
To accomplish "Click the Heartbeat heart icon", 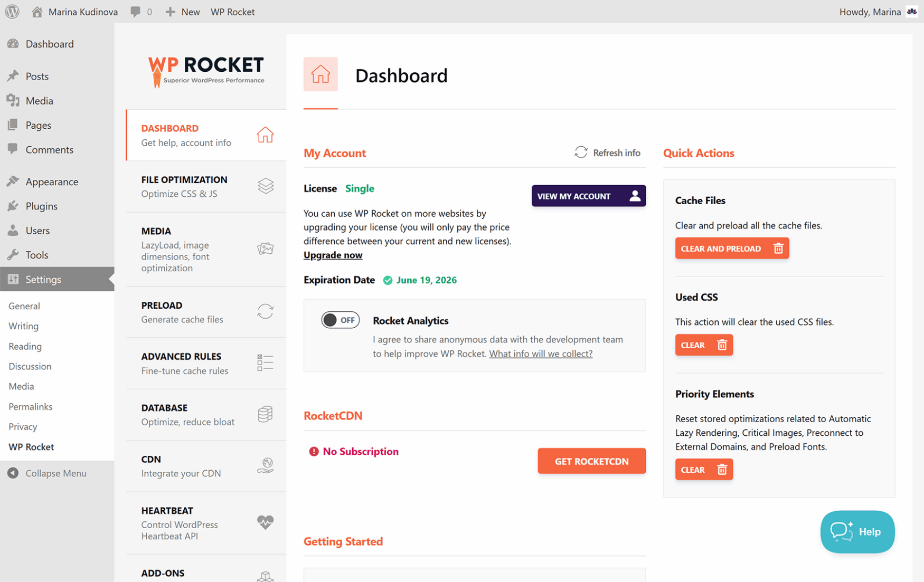I will (x=265, y=522).
